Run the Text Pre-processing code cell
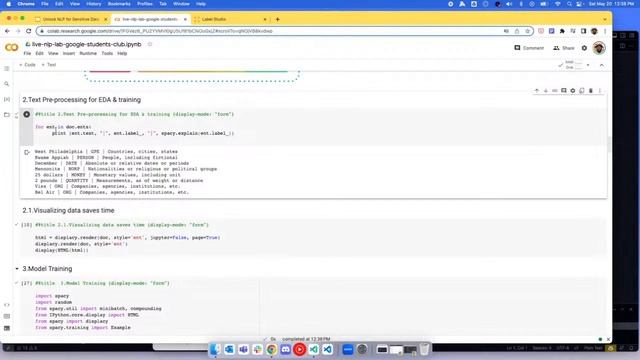The width and height of the screenshot is (640, 360). coord(27,114)
